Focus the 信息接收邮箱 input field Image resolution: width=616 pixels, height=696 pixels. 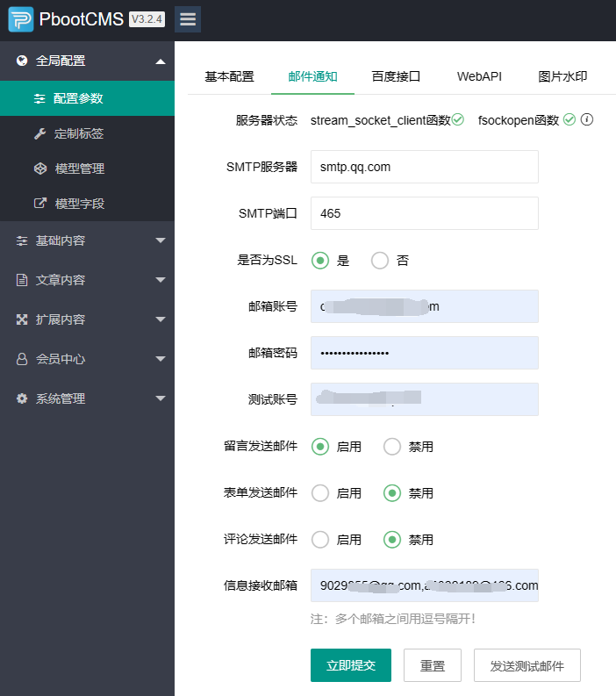pos(425,585)
